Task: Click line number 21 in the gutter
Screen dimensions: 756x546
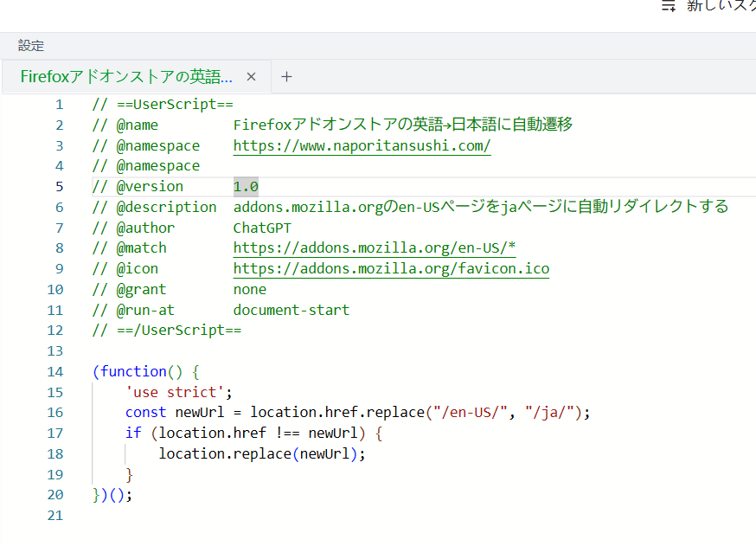Action: point(55,516)
